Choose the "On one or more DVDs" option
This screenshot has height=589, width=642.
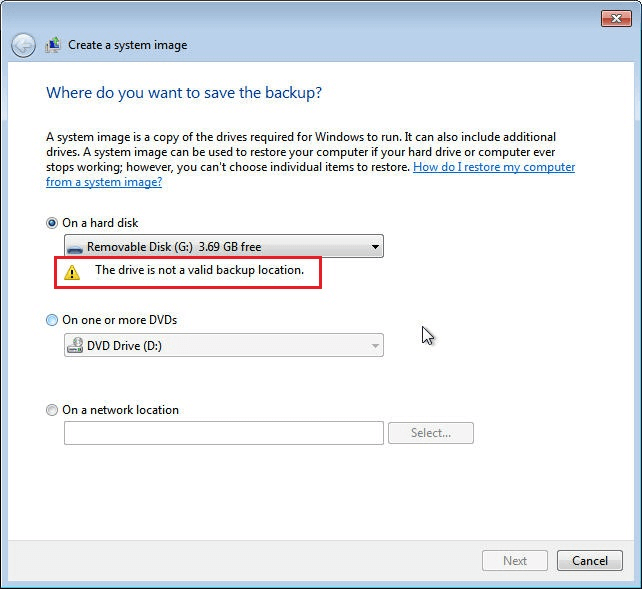click(52, 320)
